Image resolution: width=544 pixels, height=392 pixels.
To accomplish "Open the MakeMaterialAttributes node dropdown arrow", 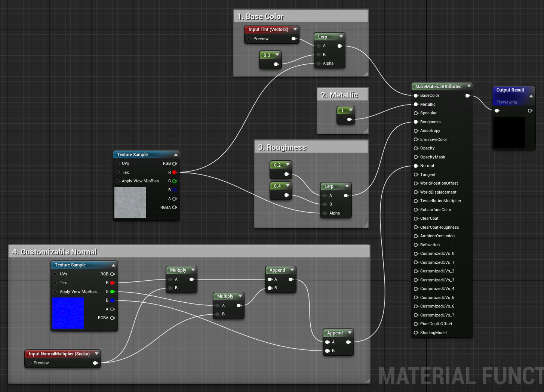I will pyautogui.click(x=469, y=86).
